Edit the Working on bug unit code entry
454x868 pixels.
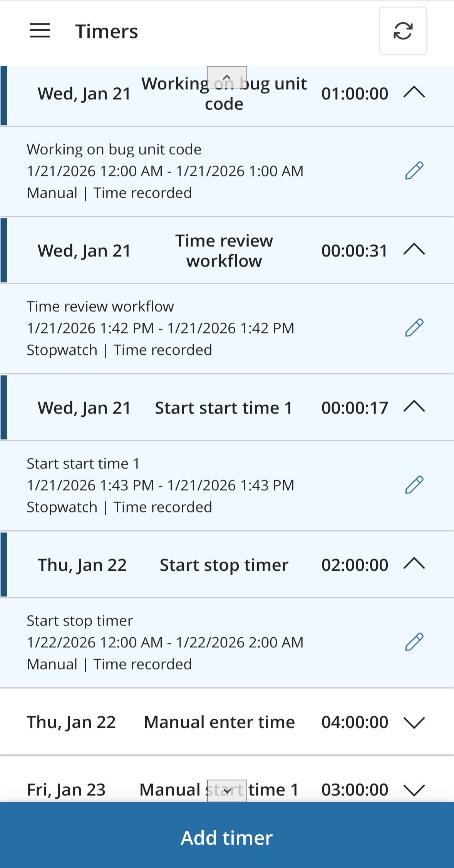(x=414, y=171)
